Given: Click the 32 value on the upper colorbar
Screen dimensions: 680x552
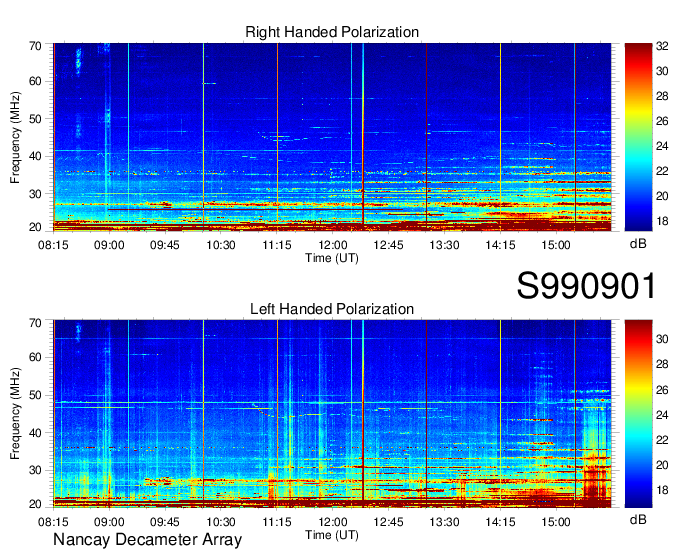Looking at the screenshot, I should [x=662, y=46].
